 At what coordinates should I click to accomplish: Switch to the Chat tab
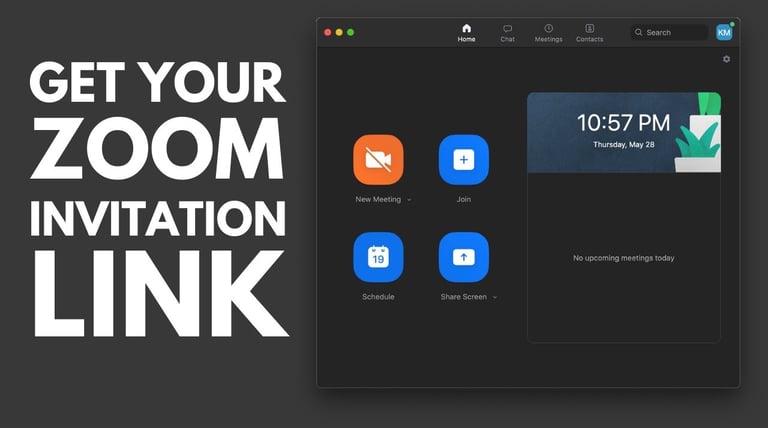click(x=507, y=33)
